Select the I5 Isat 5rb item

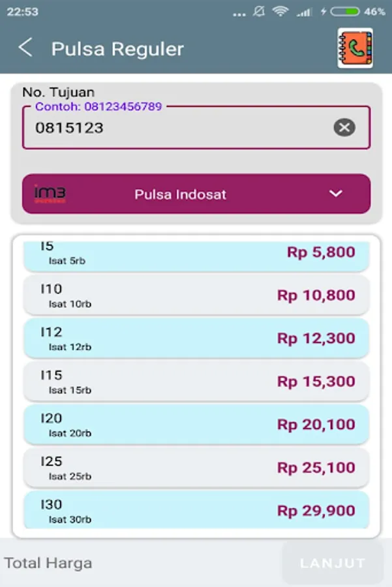[x=196, y=254]
